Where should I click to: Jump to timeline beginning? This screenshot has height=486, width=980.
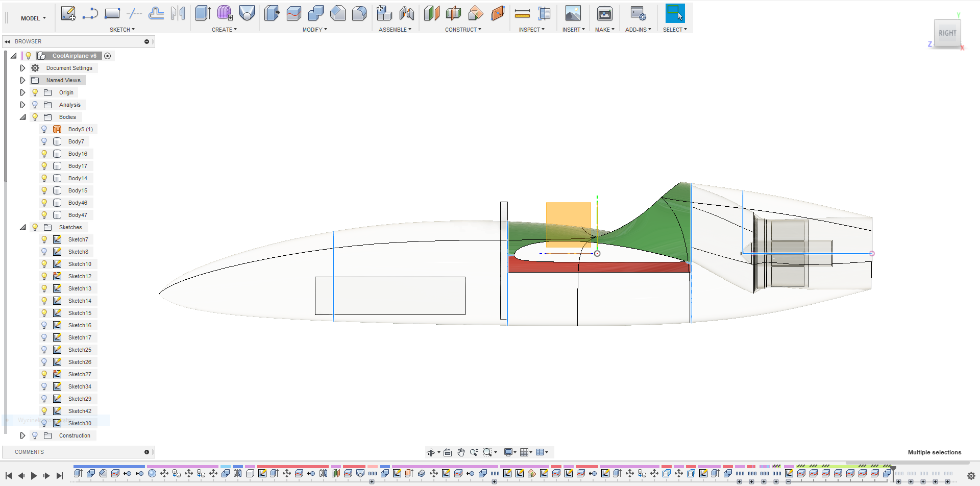9,476
